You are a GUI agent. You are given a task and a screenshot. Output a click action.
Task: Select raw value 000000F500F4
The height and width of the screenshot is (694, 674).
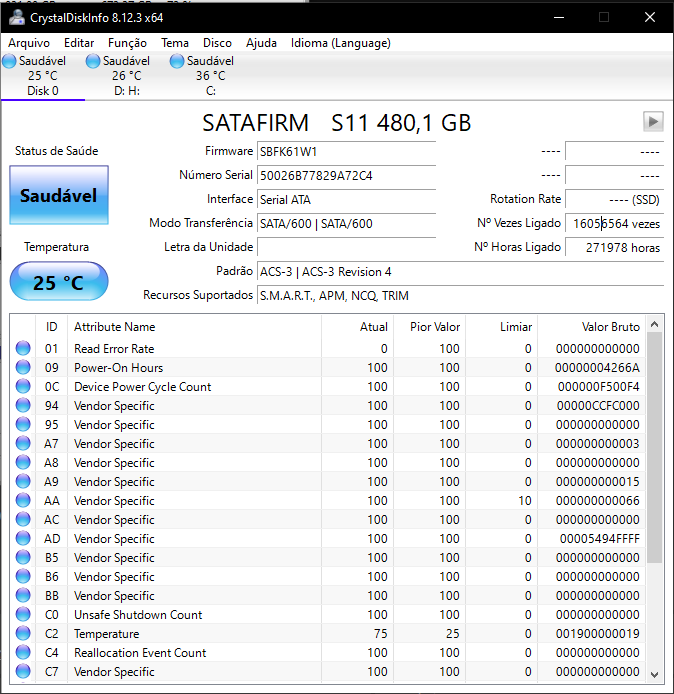coord(598,387)
